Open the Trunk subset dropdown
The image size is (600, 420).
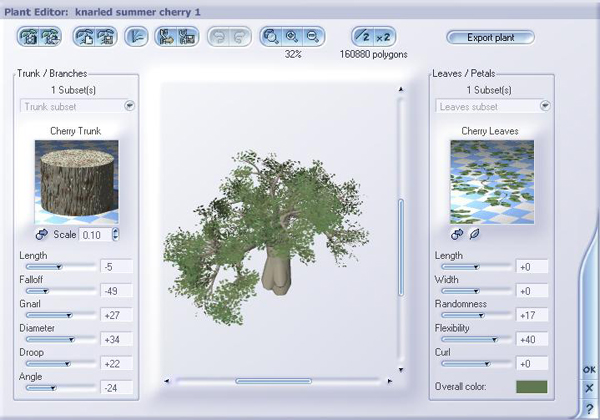(x=129, y=105)
